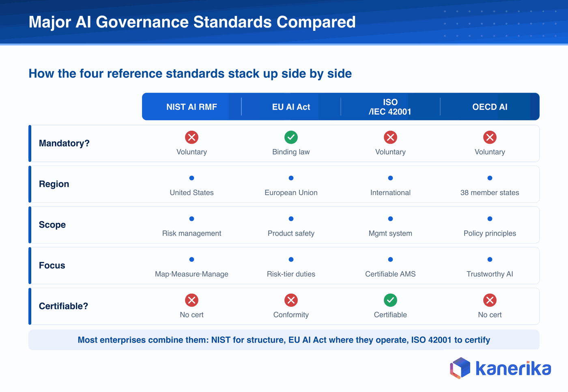Click the Conformity text

click(x=291, y=315)
